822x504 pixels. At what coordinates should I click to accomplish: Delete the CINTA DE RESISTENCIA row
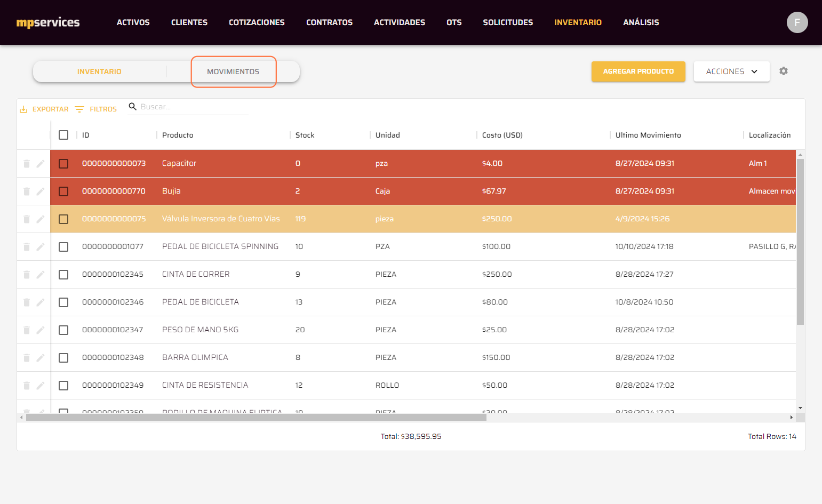(x=27, y=386)
